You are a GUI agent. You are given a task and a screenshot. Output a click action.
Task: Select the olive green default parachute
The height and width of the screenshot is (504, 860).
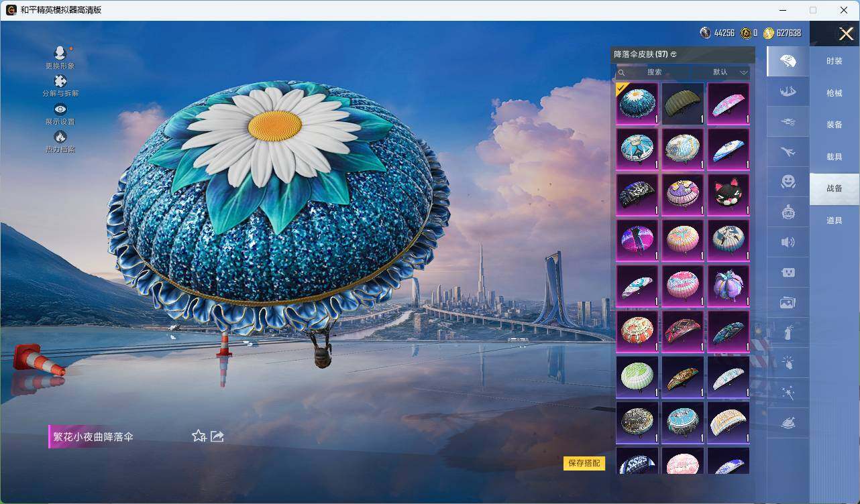(x=683, y=103)
